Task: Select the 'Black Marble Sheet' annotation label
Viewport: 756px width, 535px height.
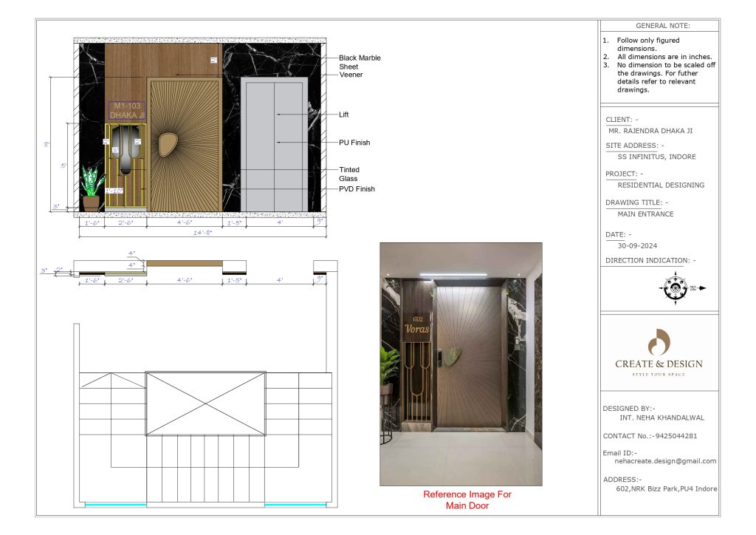Action: point(360,62)
